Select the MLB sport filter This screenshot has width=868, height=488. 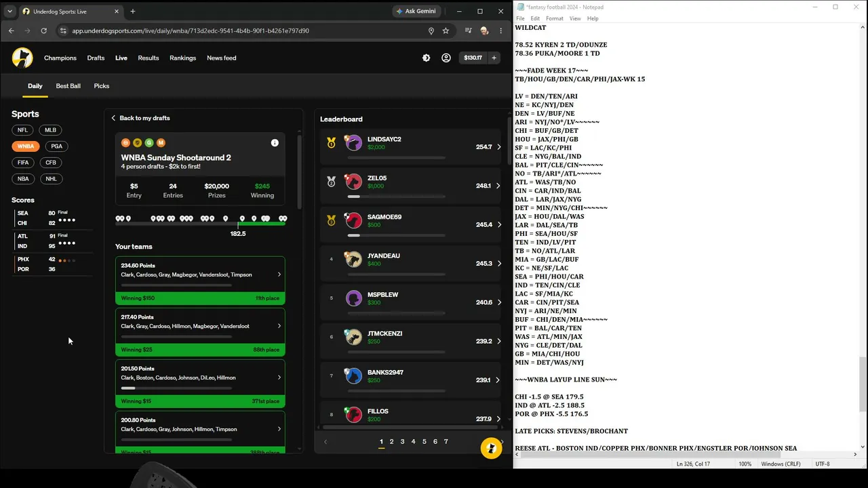pos(50,130)
